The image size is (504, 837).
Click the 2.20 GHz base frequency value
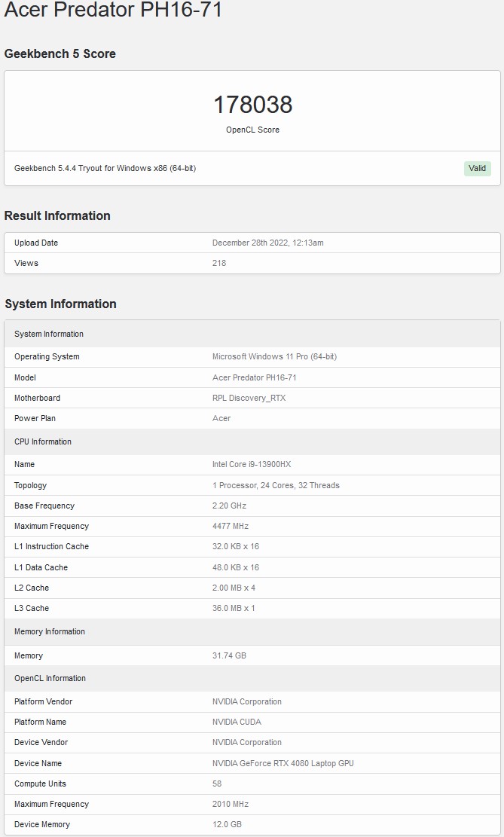click(230, 506)
